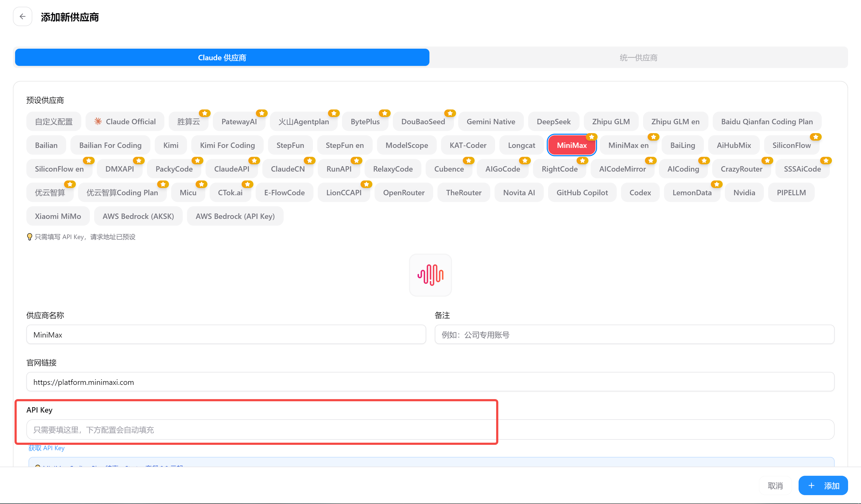Pick the RunAPI preset
The width and height of the screenshot is (861, 504).
pyautogui.click(x=339, y=169)
